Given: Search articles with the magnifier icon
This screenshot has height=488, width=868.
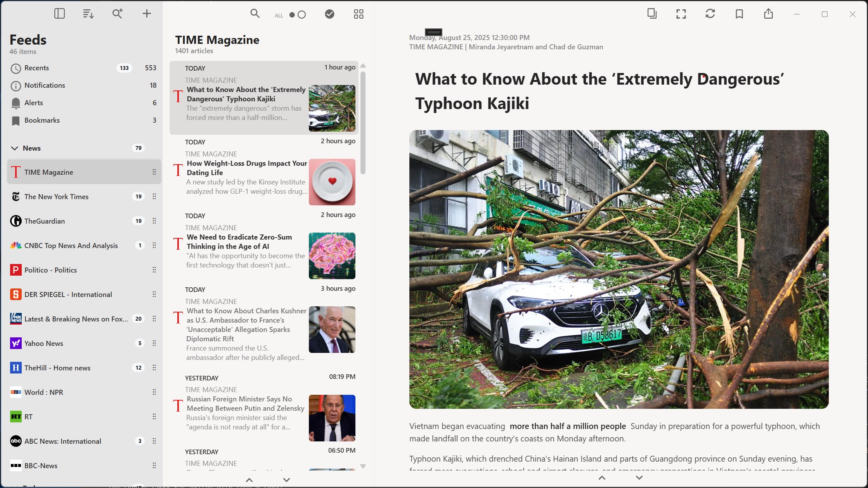Looking at the screenshot, I should tap(255, 14).
